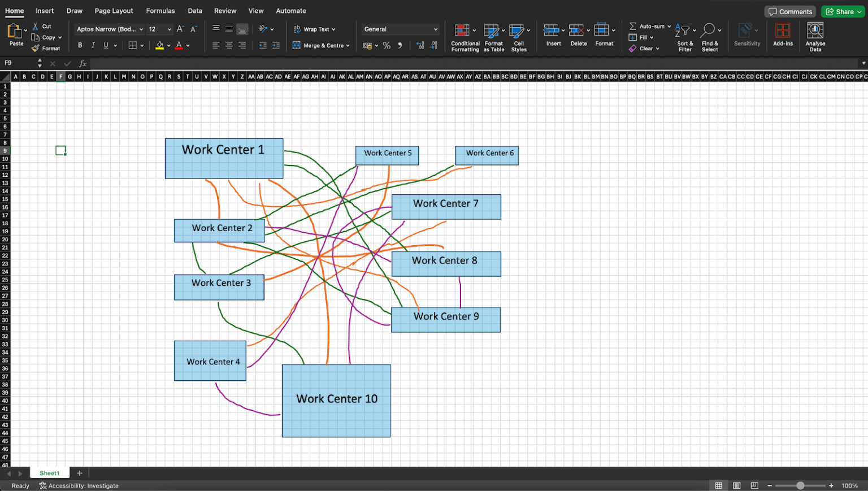Expand the fill colour dropdown arrow
The height and width of the screenshot is (491, 868).
[x=168, y=45]
